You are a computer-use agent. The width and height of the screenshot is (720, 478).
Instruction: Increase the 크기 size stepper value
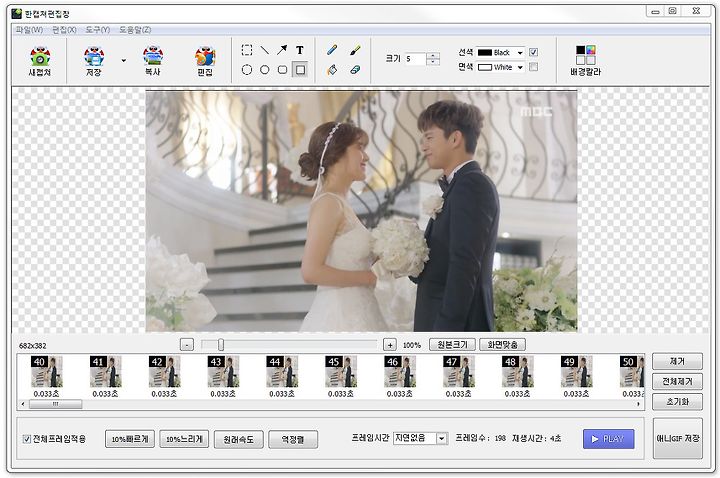point(433,56)
